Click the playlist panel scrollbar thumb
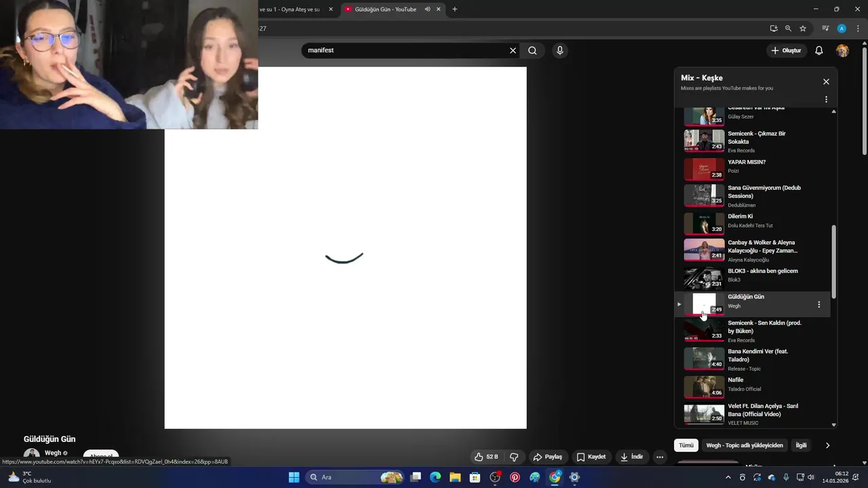 833,262
